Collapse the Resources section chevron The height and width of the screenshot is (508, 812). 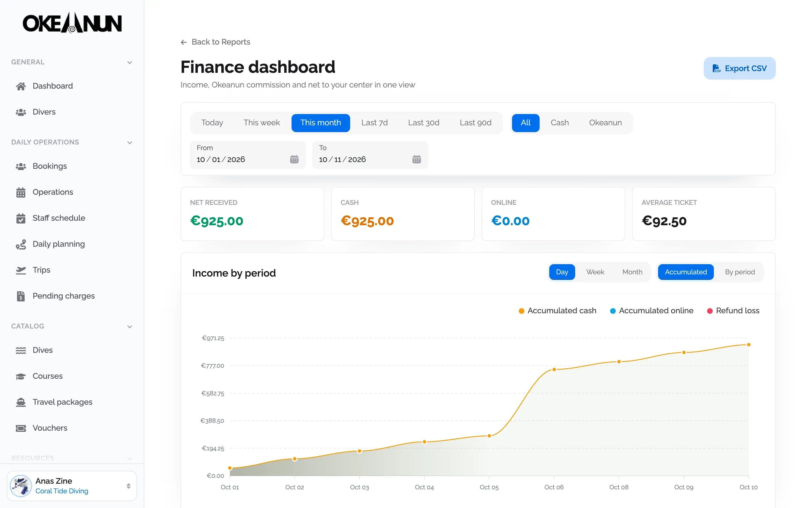129,459
